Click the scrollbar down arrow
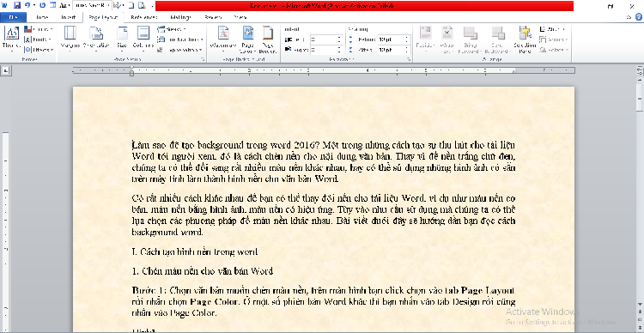Image resolution: width=644 pixels, height=333 pixels. click(640, 305)
